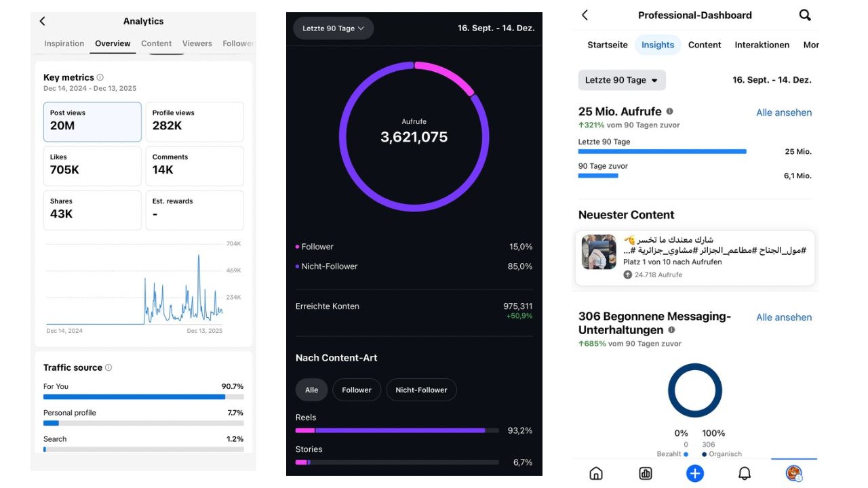Viewport: 868px width, 488px height.
Task: Go back from Professional-Dashboard using back arrow
Action: point(585,15)
